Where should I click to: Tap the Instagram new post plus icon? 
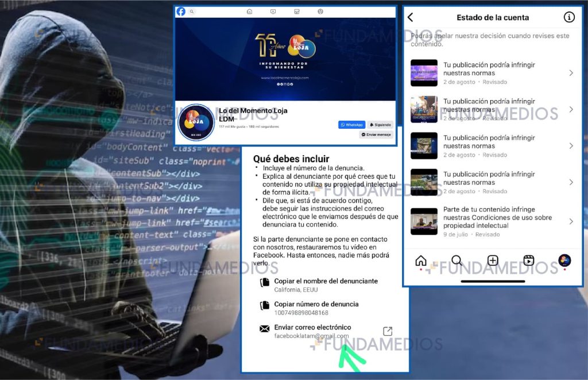tap(493, 260)
